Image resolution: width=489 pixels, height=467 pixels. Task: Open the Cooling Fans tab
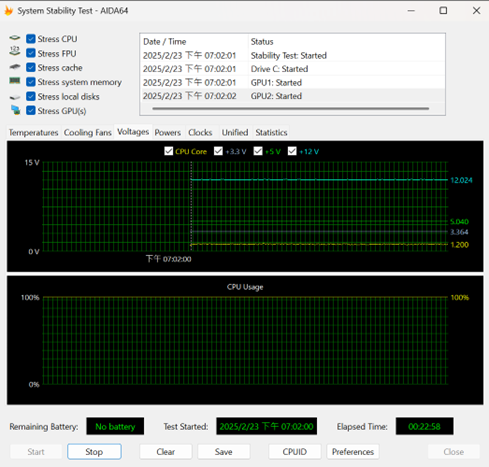pos(88,133)
